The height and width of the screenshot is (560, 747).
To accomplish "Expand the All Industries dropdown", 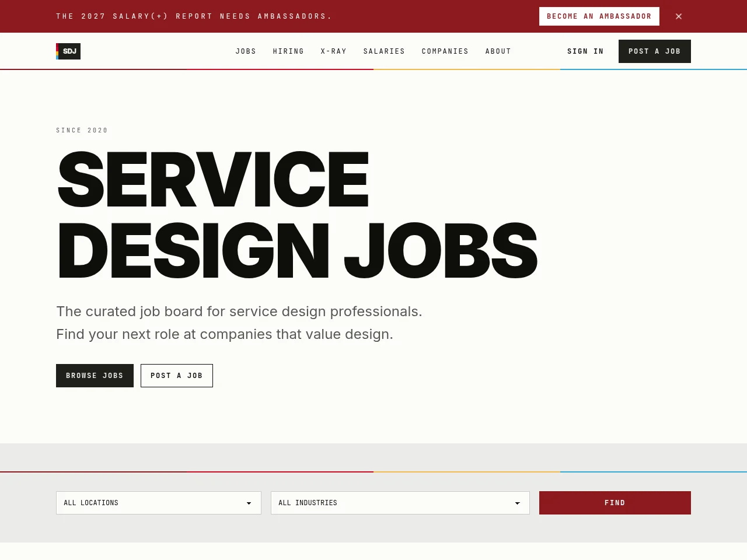I will [400, 503].
